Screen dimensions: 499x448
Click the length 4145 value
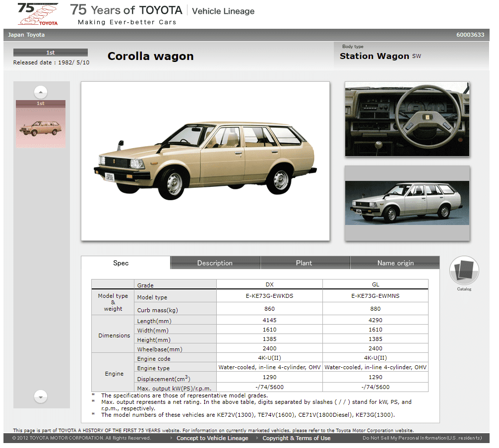click(269, 320)
